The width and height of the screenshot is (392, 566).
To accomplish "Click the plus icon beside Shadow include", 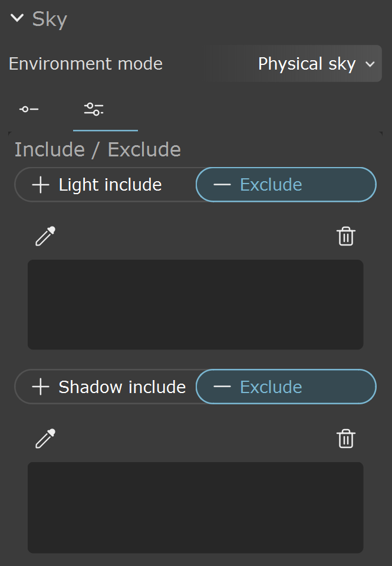I will (41, 387).
